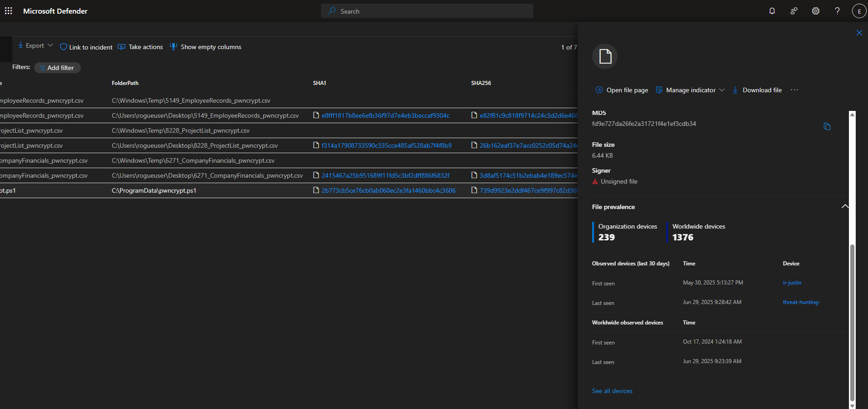The image size is (868, 409).
Task: Click file icon beside SHA1 e8fff1817b8ee6efb36f97d7e4eb3beccaf9304c
Action: tap(316, 115)
